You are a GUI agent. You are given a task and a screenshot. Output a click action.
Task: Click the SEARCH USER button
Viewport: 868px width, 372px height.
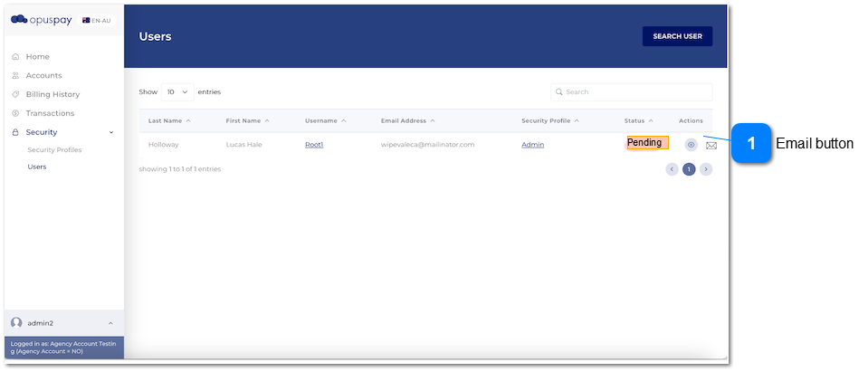tap(677, 36)
